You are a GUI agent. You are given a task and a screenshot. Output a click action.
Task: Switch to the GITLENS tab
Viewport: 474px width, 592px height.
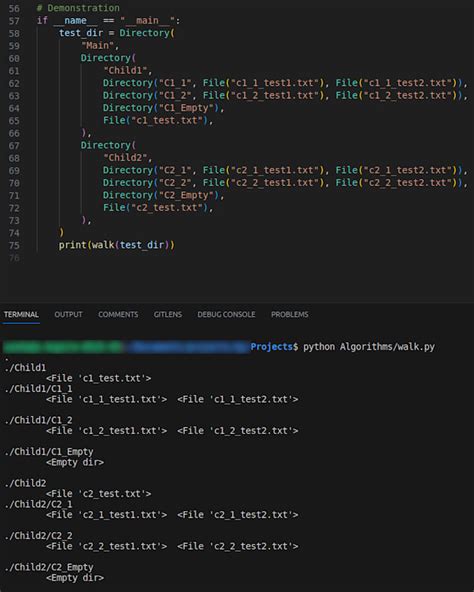coord(168,314)
